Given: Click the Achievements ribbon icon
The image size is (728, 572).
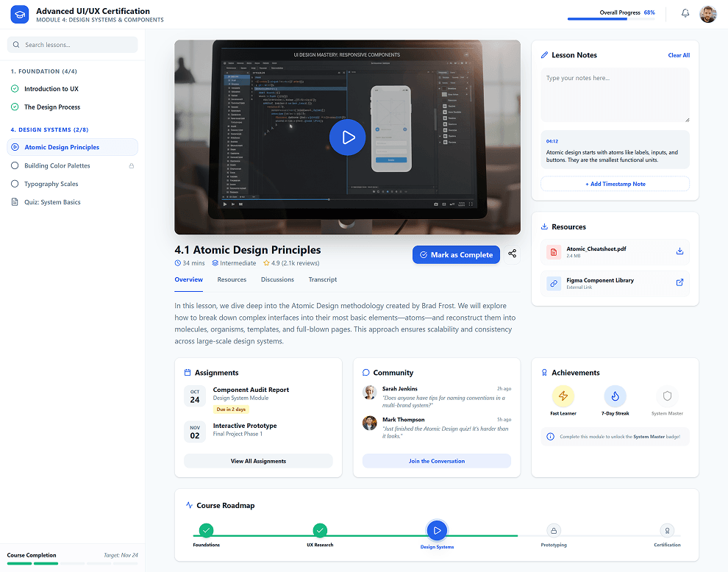Looking at the screenshot, I should (544, 372).
